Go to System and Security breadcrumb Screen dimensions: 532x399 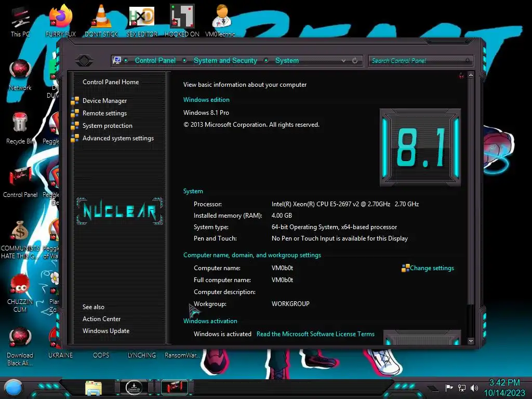[225, 60]
